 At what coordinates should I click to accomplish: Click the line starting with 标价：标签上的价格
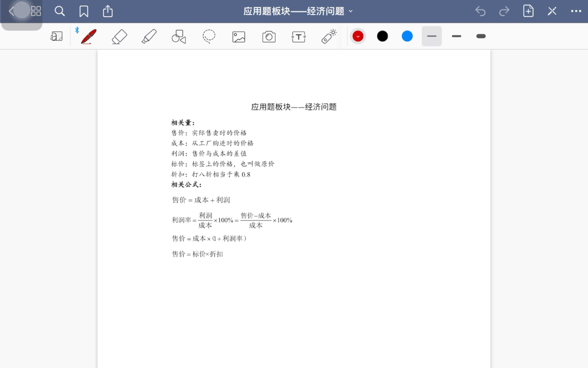pos(223,164)
